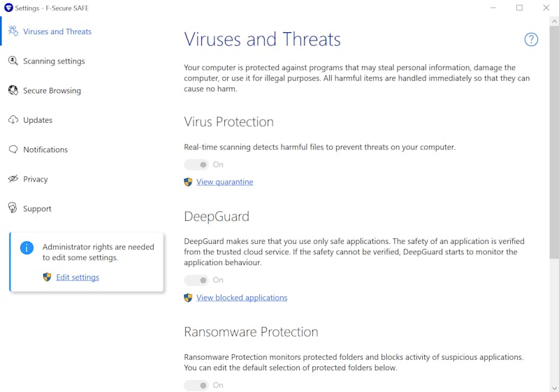Toggle the DeepGuard On switch
The height and width of the screenshot is (392, 559).
(x=196, y=280)
